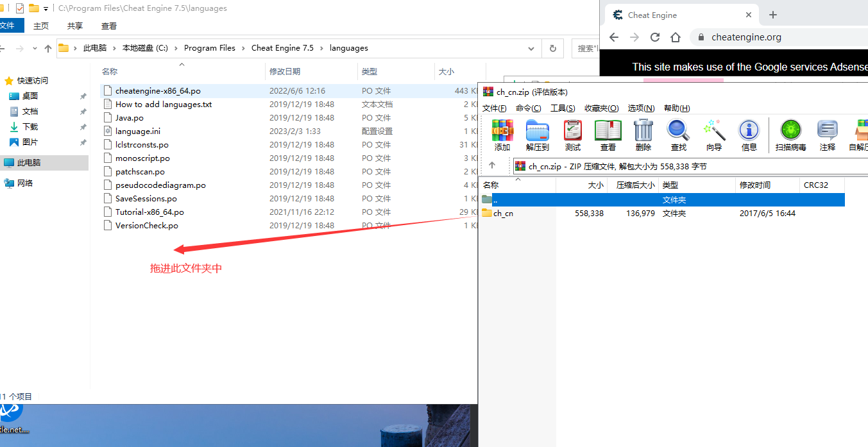Open WinRAR 文件(F) menu
The width and height of the screenshot is (868, 447).
(x=494, y=108)
